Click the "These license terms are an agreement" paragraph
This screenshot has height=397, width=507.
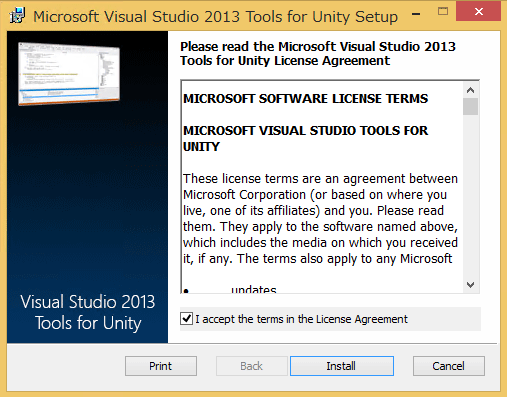point(320,219)
